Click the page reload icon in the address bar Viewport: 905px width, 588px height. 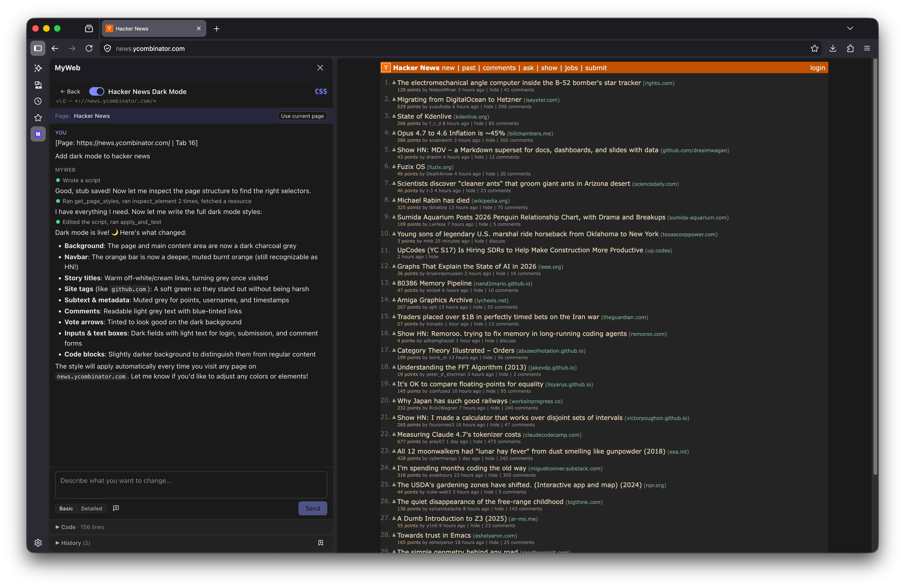89,48
